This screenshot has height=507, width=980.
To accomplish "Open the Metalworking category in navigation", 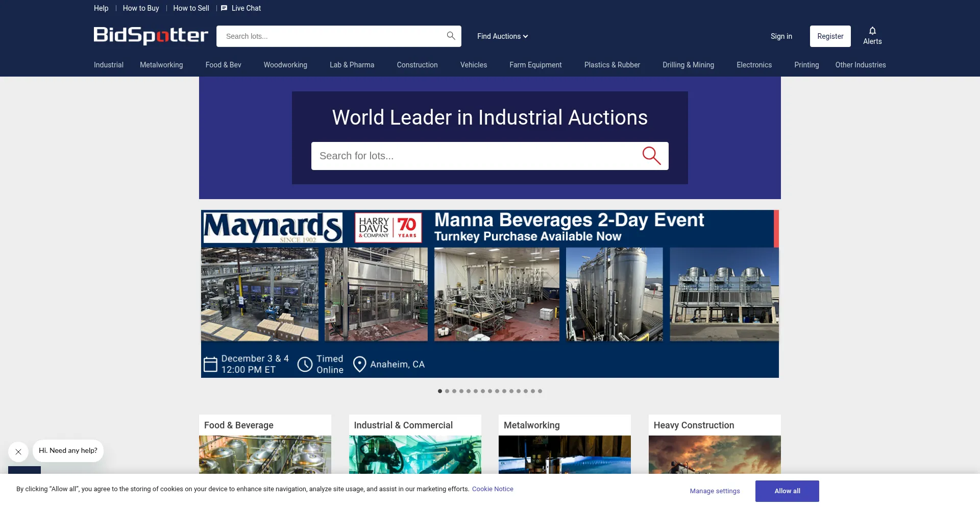I will pos(161,65).
